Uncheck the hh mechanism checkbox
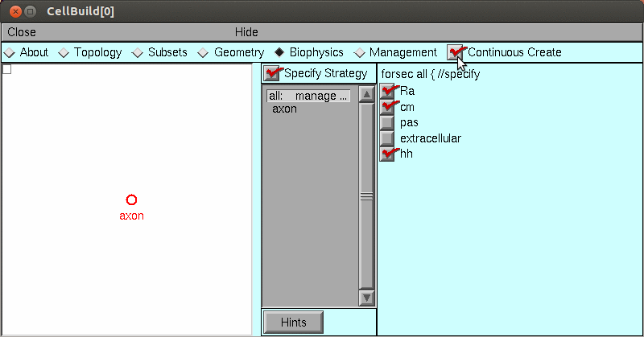Screen dimensions: 644x337 pyautogui.click(x=388, y=154)
